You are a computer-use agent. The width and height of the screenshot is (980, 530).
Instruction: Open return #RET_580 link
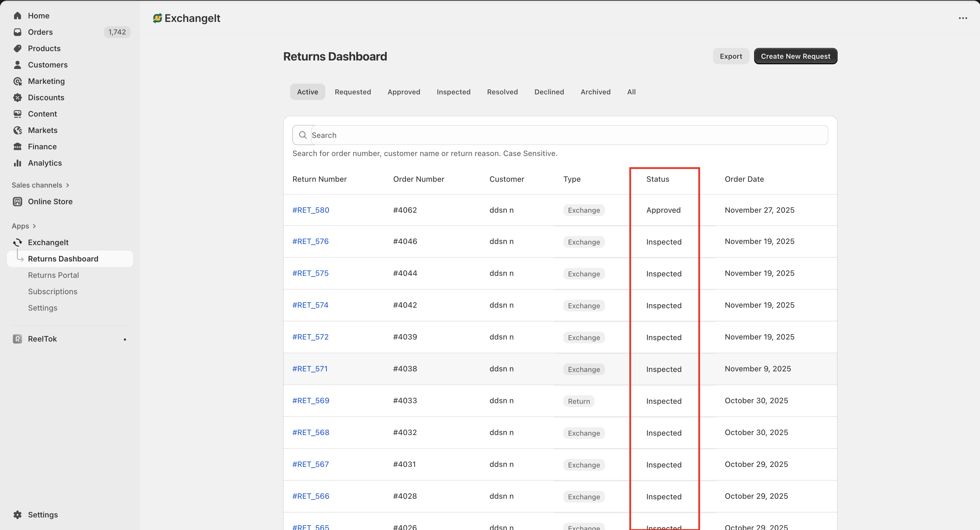(311, 210)
